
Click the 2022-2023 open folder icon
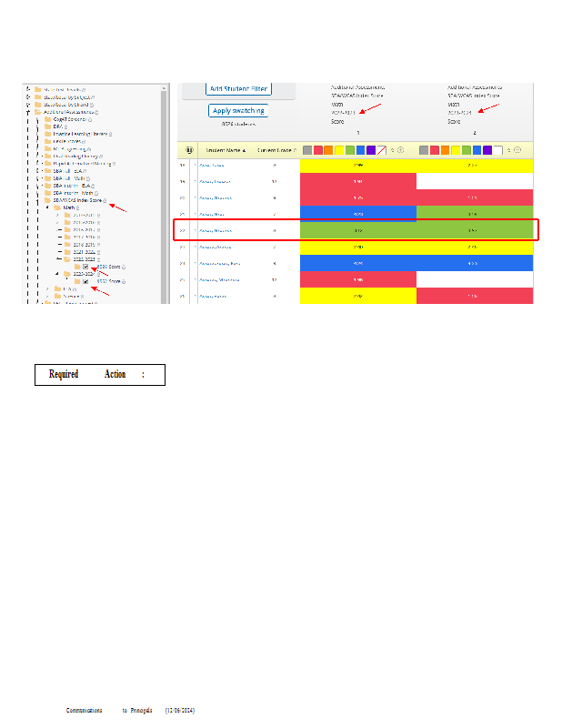pyautogui.click(x=66, y=259)
